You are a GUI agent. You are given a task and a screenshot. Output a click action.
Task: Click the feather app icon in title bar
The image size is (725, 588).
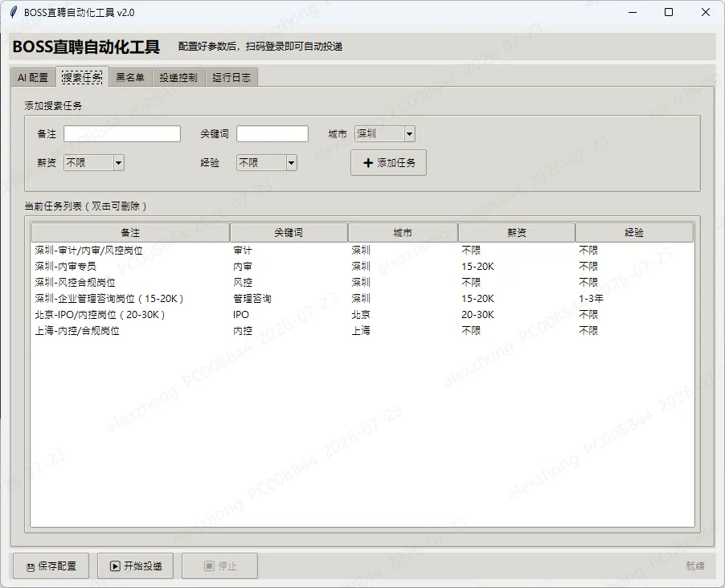14,12
